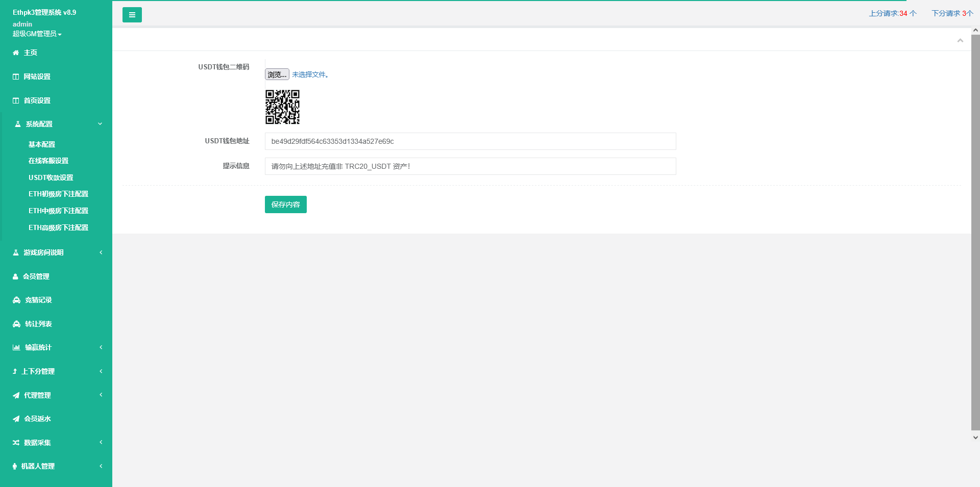Screen dimensions: 980x487
Task: Click the 网站设置 columns icon
Action: click(16, 76)
